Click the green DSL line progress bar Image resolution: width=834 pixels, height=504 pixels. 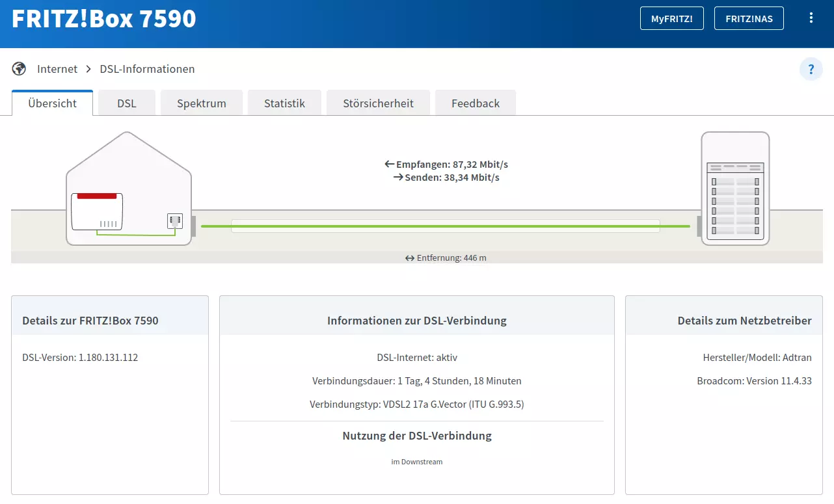tap(446, 226)
